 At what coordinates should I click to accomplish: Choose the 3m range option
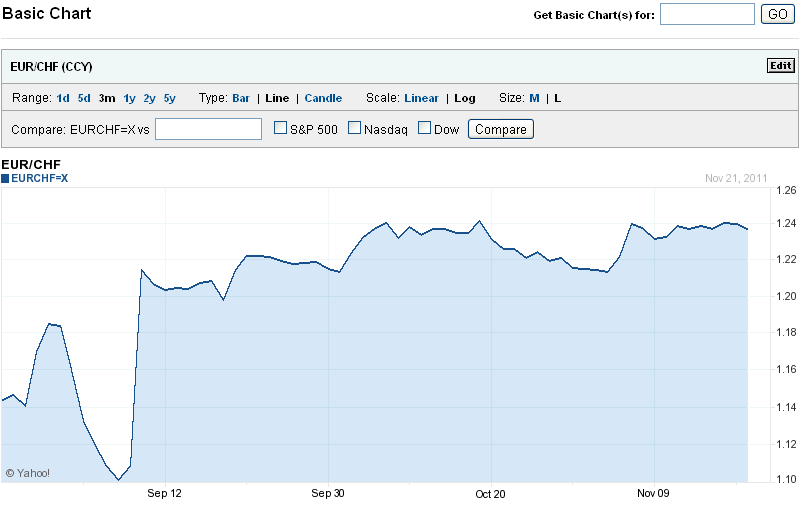(x=107, y=98)
